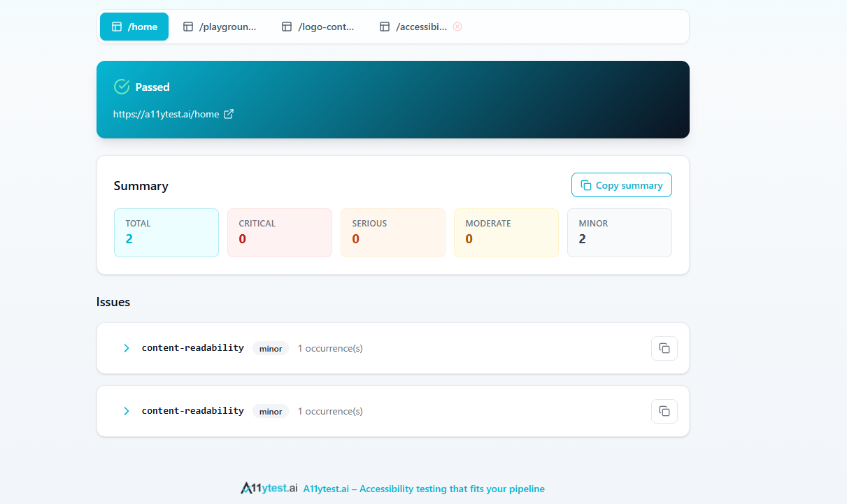
Task: Click the Critical count summary card
Action: tap(280, 233)
